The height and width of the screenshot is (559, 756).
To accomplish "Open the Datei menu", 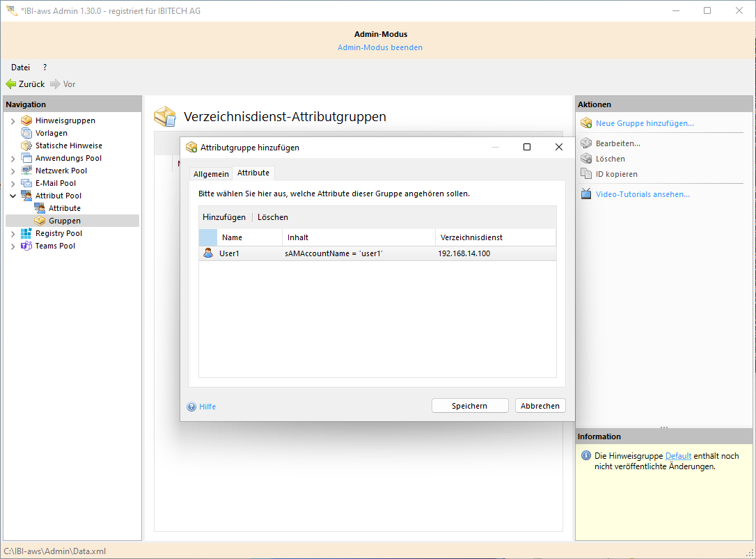I will pos(20,68).
